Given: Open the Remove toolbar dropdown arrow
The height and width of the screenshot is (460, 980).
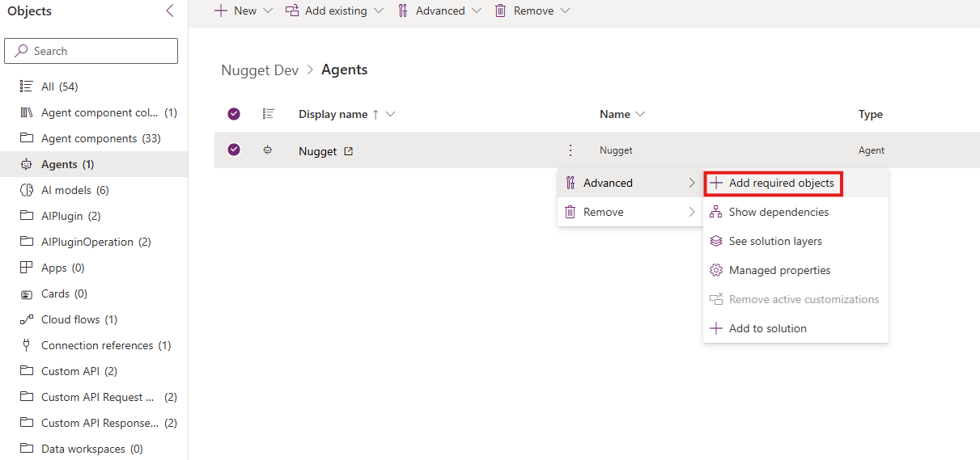Looking at the screenshot, I should pyautogui.click(x=565, y=11).
